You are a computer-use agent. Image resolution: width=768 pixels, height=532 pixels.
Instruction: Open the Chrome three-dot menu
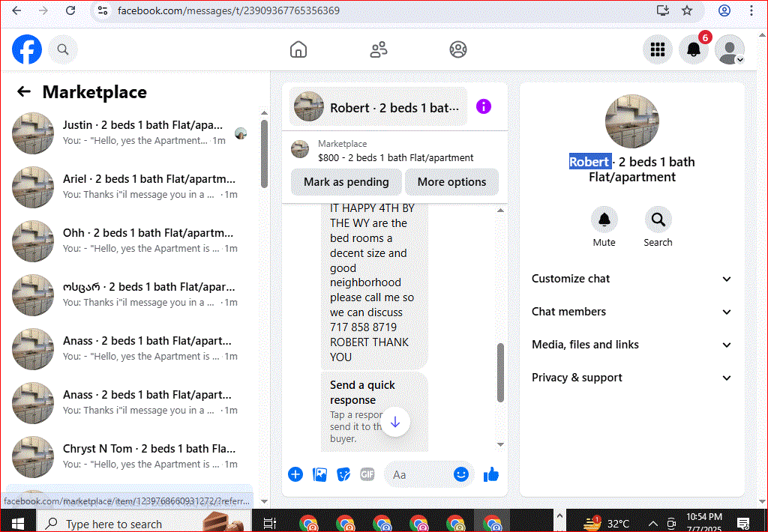(751, 10)
